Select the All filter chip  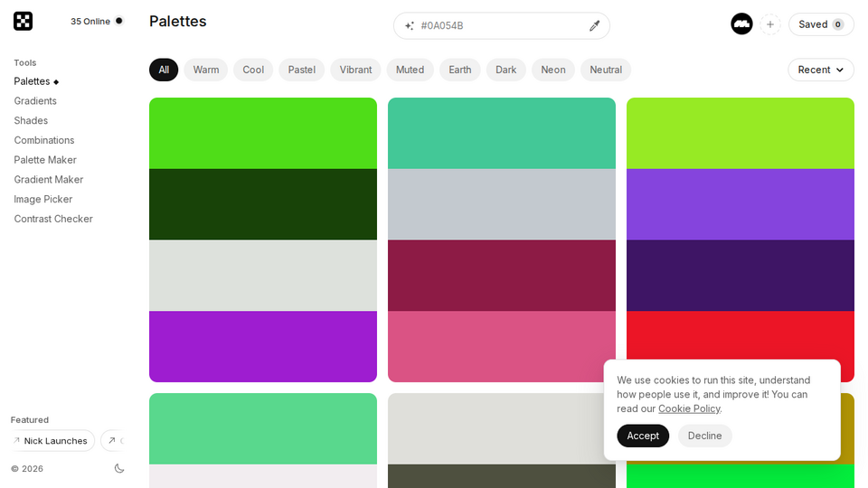(x=164, y=70)
